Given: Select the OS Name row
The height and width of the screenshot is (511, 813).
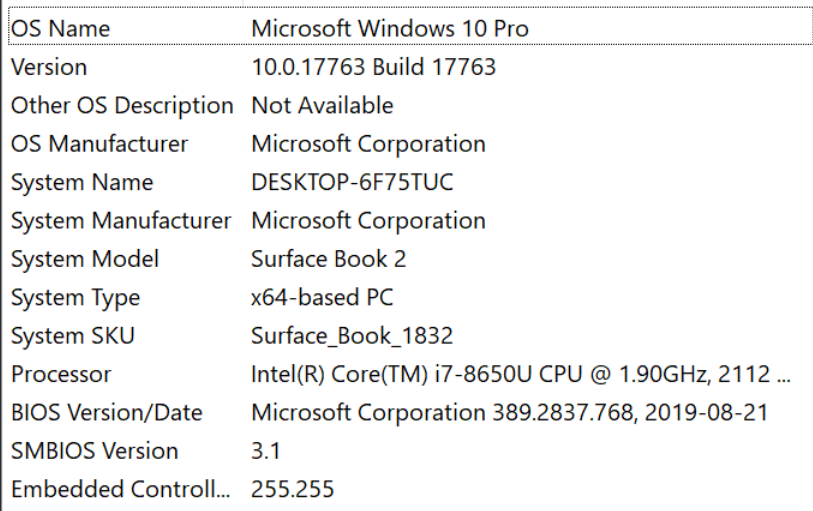Looking at the screenshot, I should click(410, 28).
